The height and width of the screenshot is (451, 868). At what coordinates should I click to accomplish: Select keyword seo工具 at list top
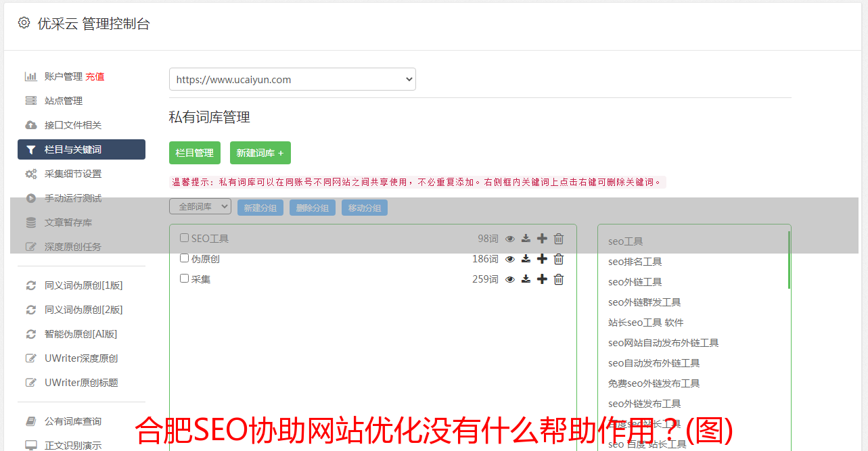625,241
